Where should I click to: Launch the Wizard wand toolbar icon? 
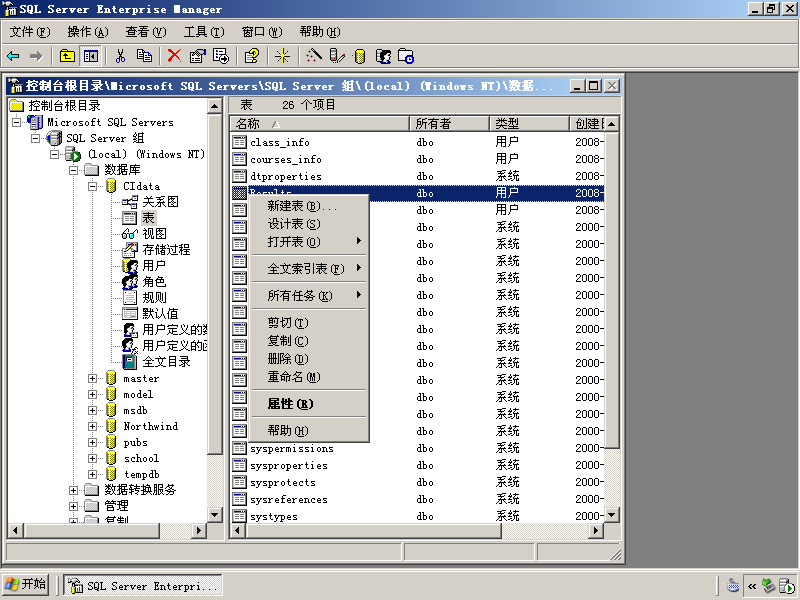click(x=313, y=56)
